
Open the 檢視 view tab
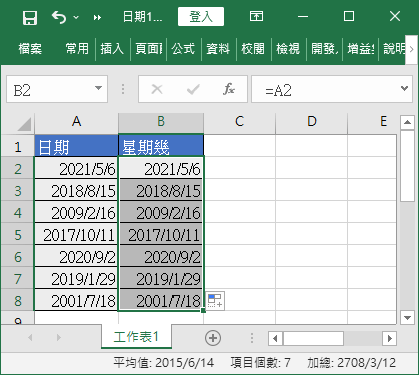tap(288, 49)
